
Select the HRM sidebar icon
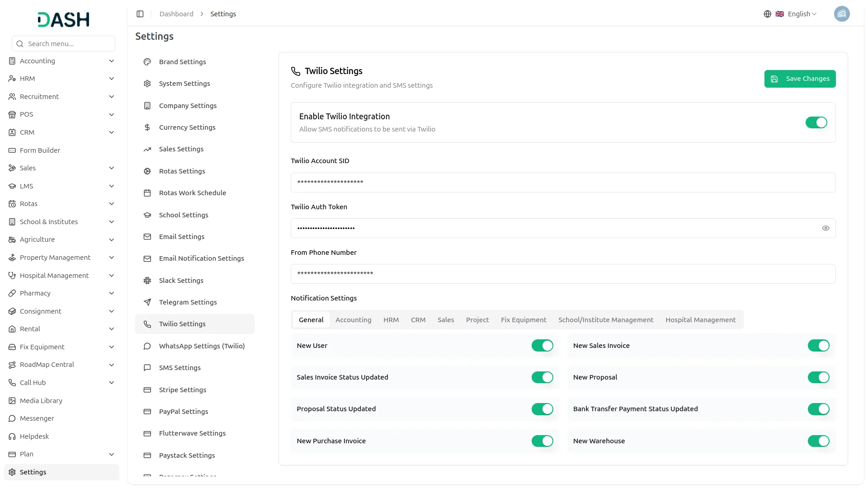(x=12, y=78)
